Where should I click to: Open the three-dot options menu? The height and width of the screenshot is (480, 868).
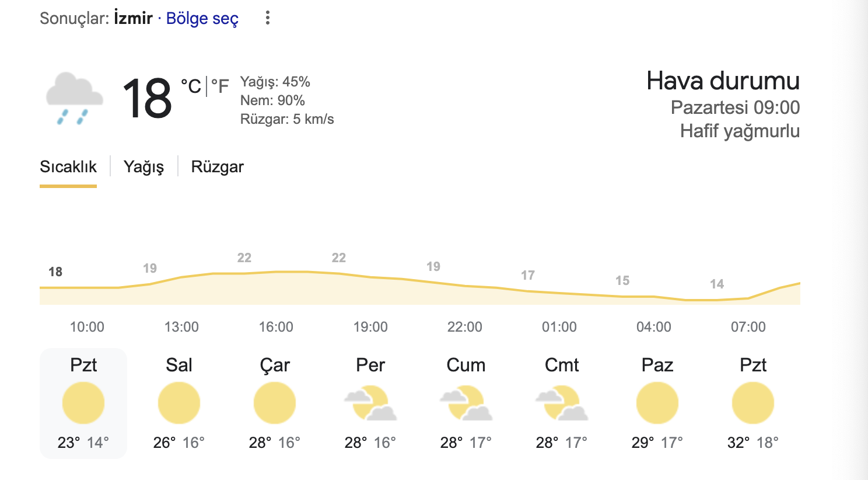pyautogui.click(x=268, y=18)
